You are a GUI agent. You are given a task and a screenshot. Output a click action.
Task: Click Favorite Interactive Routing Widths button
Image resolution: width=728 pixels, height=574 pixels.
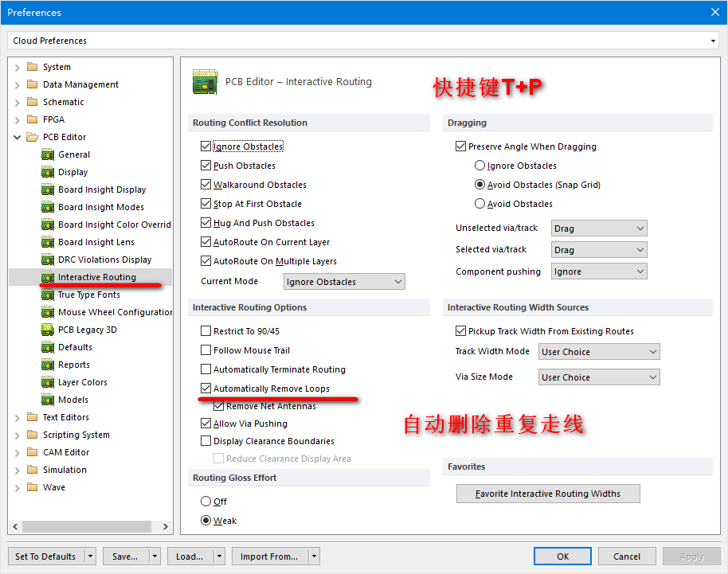coord(548,494)
